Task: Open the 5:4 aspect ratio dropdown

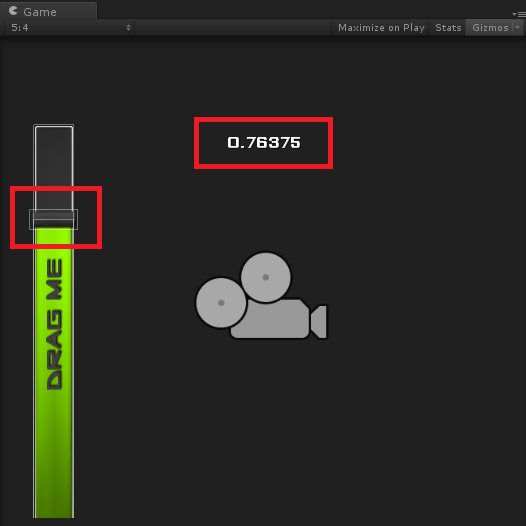Action: (69, 28)
